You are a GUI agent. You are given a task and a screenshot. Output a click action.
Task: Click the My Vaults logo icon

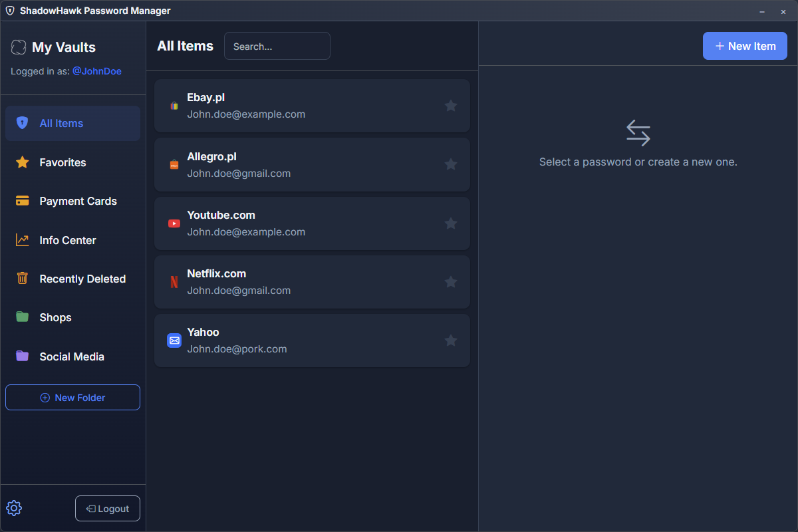pos(18,47)
